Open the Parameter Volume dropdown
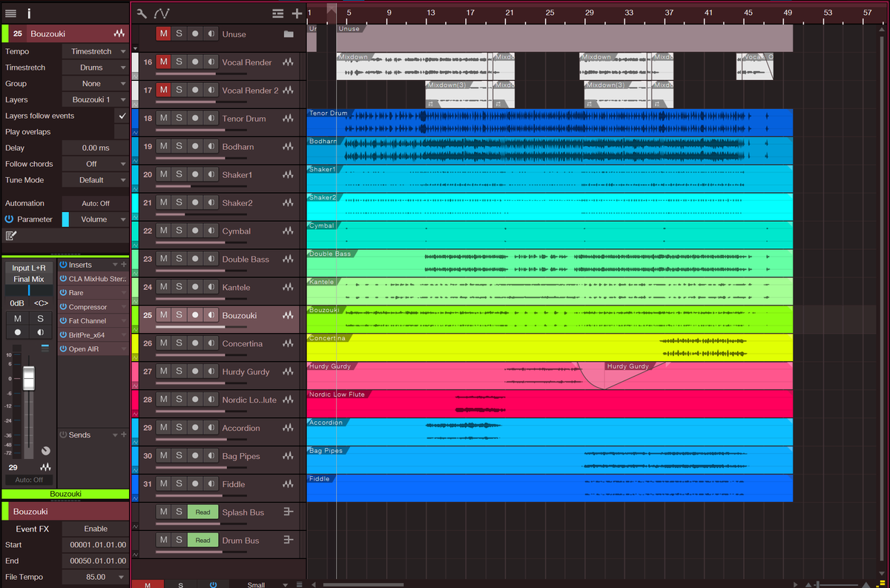 tap(99, 219)
